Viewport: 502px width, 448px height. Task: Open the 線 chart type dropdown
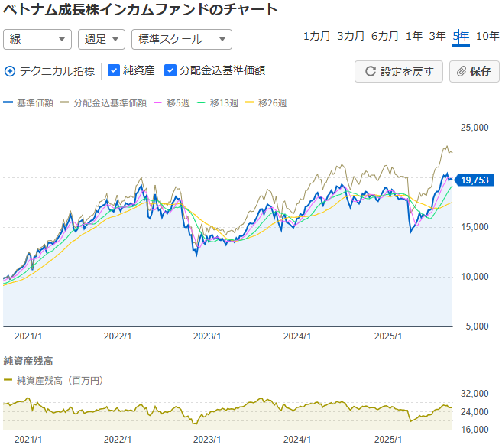pos(37,39)
